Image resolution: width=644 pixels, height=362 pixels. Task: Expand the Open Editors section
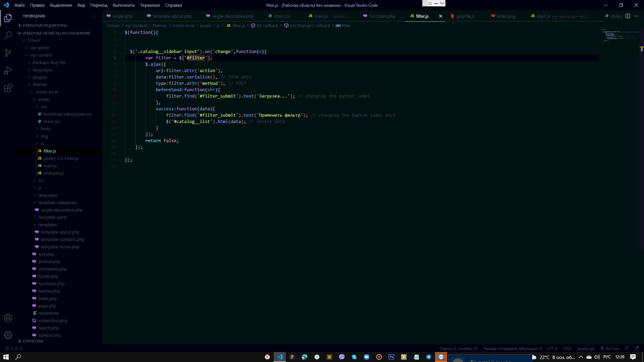[44, 25]
